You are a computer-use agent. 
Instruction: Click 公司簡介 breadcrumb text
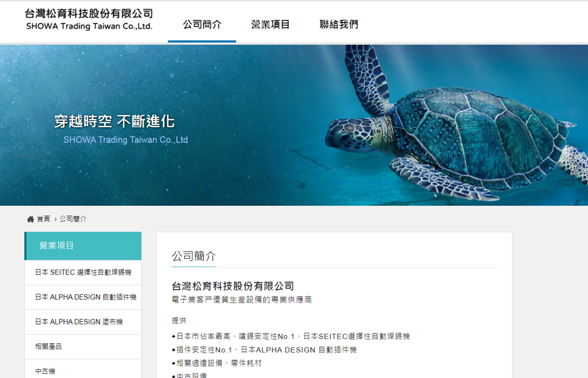(x=73, y=219)
